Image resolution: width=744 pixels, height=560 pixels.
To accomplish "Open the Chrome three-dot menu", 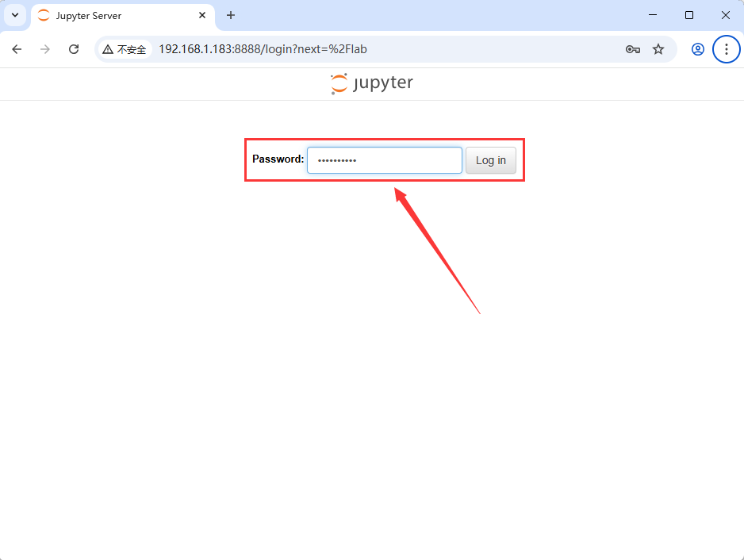I will pos(726,49).
